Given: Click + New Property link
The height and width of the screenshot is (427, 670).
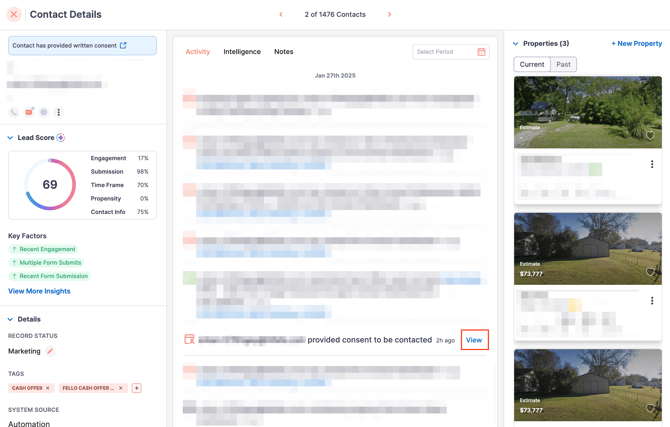Looking at the screenshot, I should tap(637, 44).
